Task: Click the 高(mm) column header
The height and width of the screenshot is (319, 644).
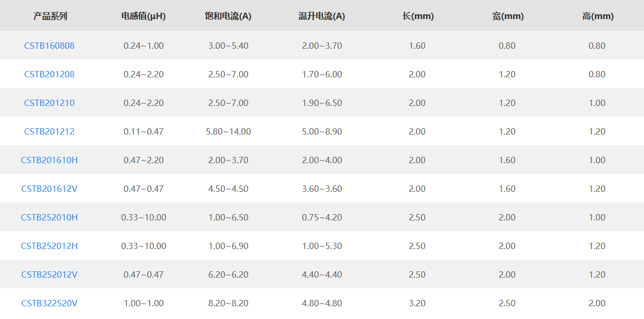Action: pos(597,16)
